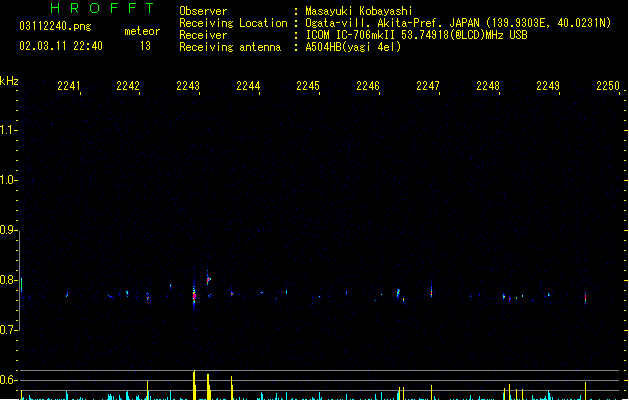Screen dimensions: 629x400
Task: Click the 0.9 kHz axis label
Action: click(x=8, y=230)
